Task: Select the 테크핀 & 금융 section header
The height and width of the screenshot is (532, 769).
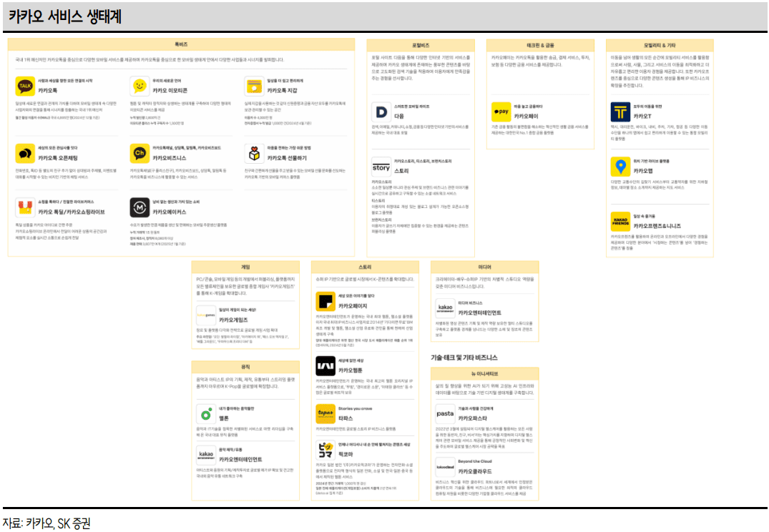Action: coord(540,44)
